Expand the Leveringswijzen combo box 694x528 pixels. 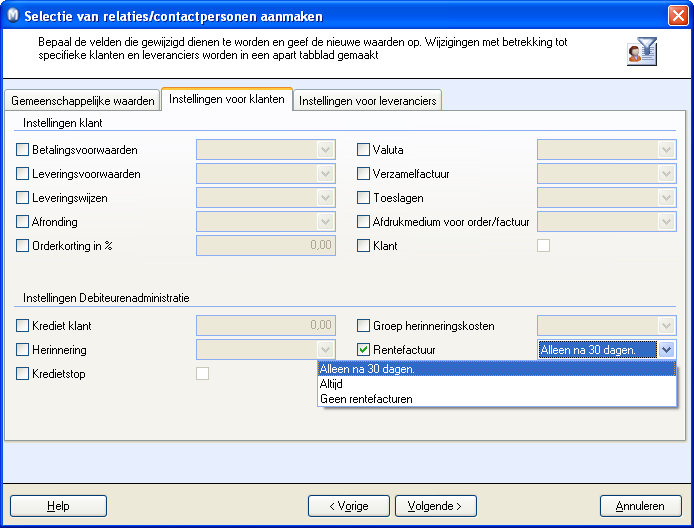point(325,197)
